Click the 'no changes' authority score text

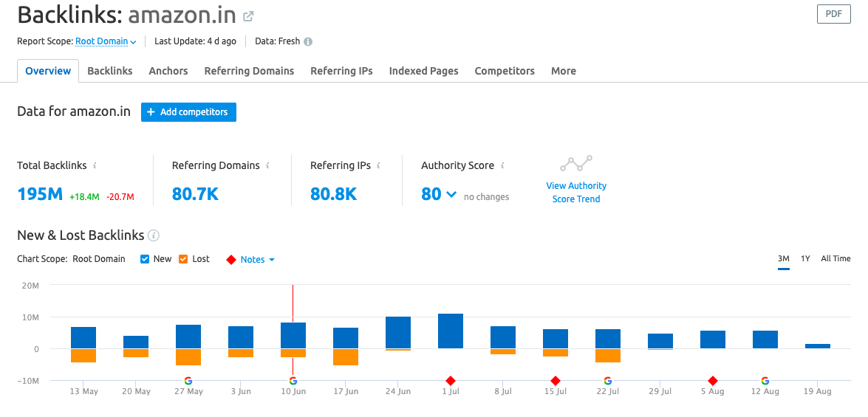click(x=487, y=197)
